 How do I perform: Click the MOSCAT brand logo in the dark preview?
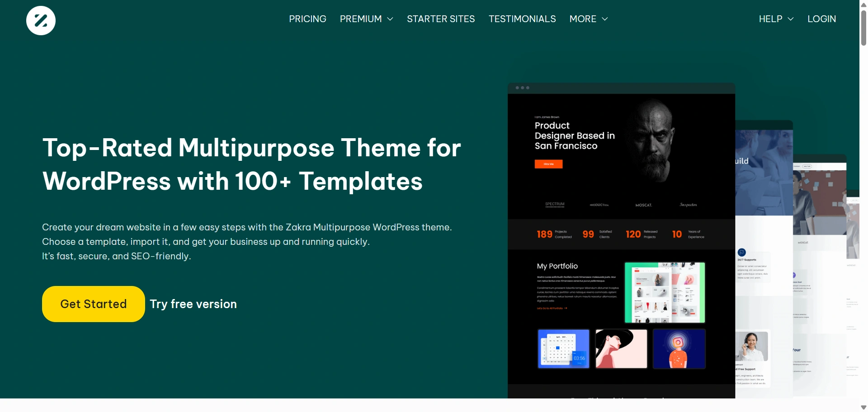(644, 205)
